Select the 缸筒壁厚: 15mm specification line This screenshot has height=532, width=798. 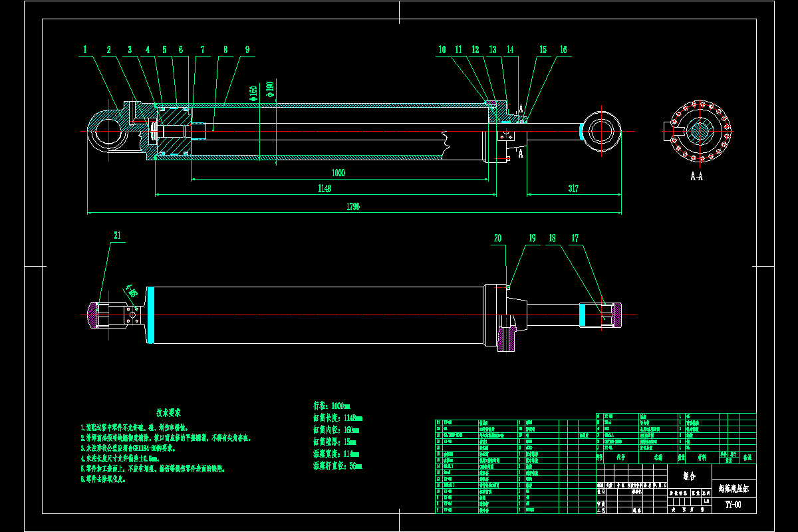334,441
